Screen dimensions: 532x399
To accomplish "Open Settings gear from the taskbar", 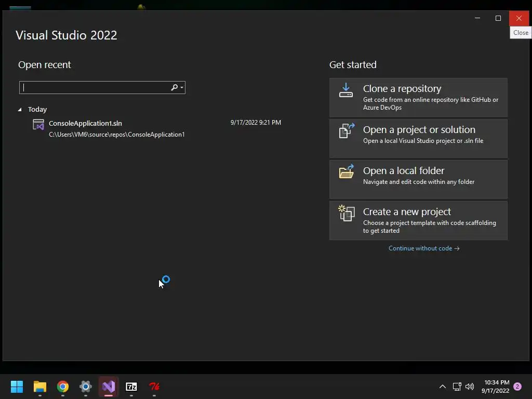I will pos(86,387).
